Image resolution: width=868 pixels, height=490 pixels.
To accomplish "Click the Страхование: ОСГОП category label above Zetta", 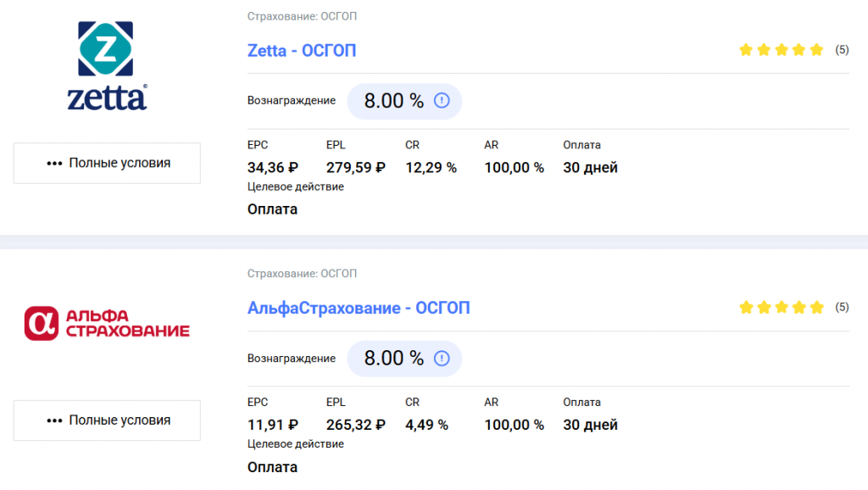I will [x=302, y=17].
